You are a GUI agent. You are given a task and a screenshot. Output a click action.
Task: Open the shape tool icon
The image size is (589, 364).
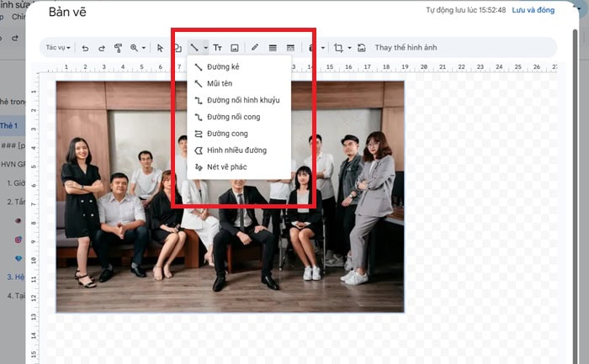(x=178, y=48)
